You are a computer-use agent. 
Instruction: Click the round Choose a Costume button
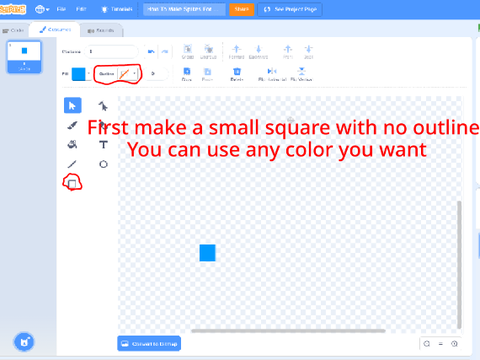[x=24, y=342]
